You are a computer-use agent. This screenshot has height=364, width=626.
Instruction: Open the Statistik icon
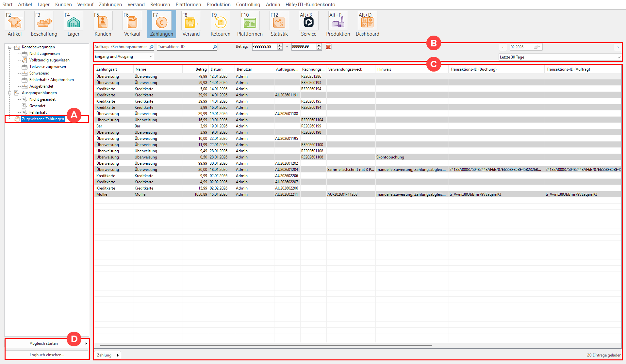coord(279,22)
